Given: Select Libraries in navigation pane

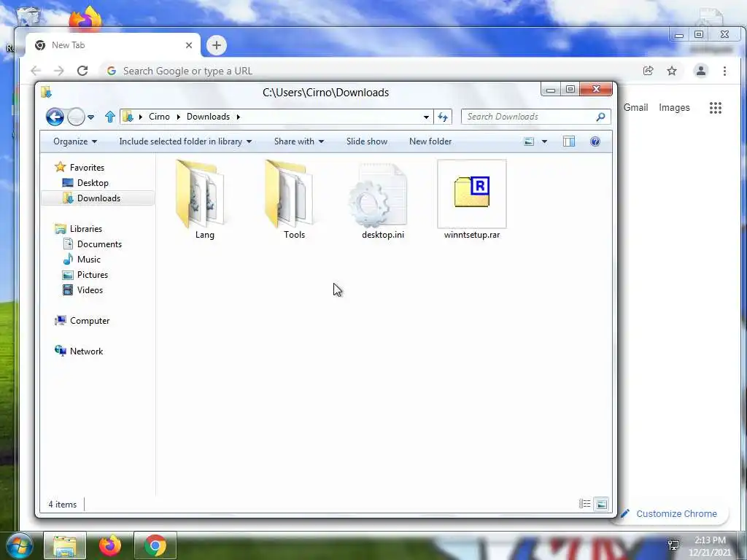Looking at the screenshot, I should tap(86, 229).
